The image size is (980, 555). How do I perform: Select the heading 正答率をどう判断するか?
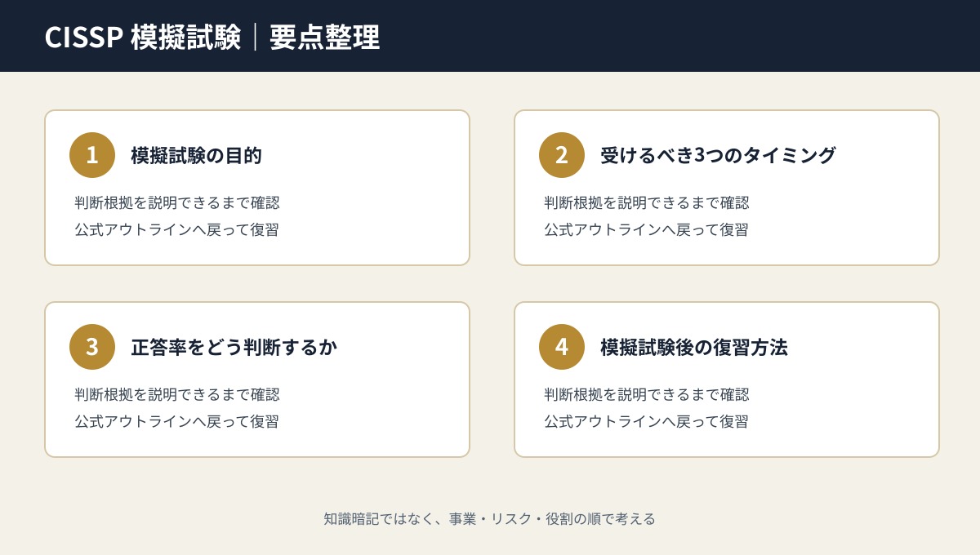tap(234, 347)
